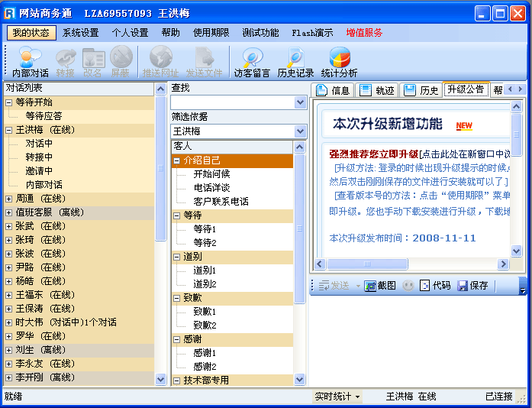Screen dimensions: 532x408
Task: Click the 访客留言 visitor messages icon
Action: point(252,62)
